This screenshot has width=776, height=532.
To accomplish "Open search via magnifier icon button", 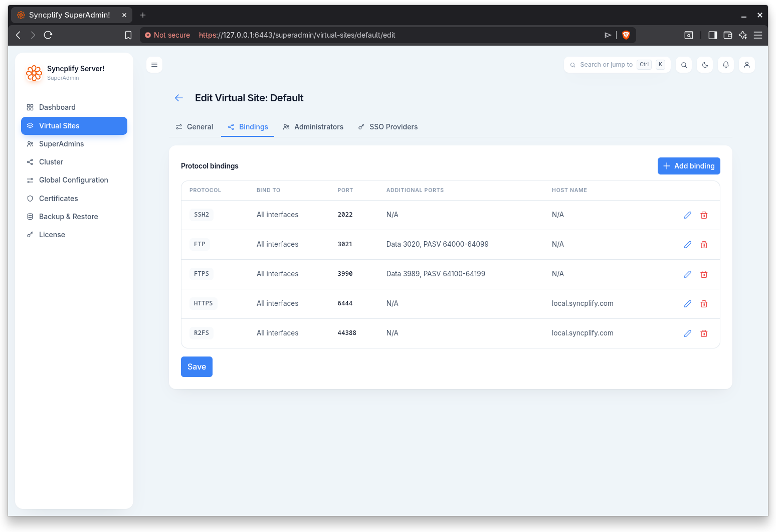I will pyautogui.click(x=684, y=65).
